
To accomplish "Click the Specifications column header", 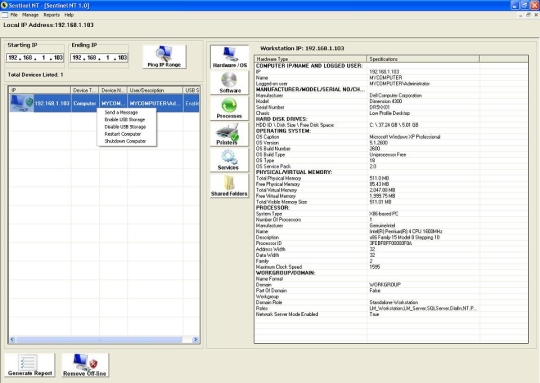I will click(x=423, y=59).
